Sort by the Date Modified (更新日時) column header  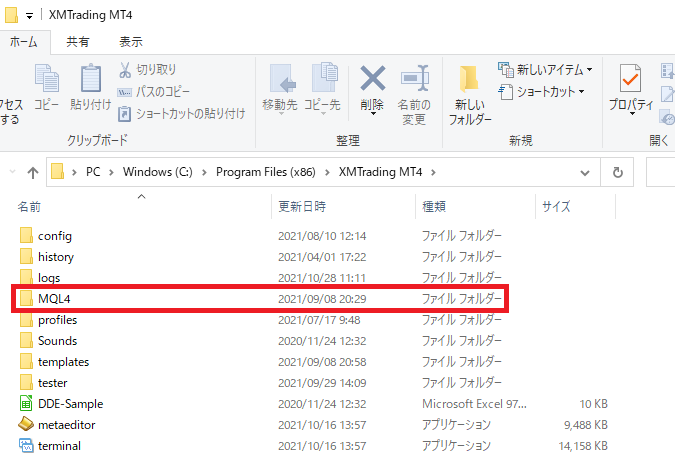[x=302, y=206]
